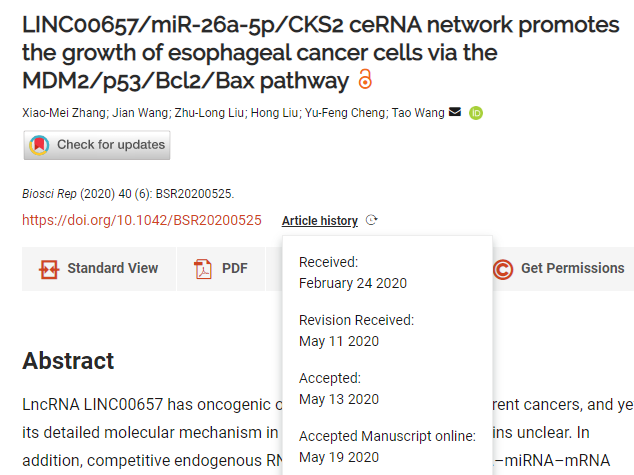Screen dimensions: 634x475
Task: Click the Standard View arrows icon
Action: point(49,269)
